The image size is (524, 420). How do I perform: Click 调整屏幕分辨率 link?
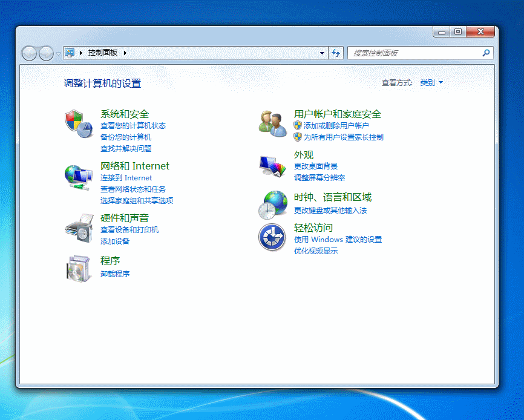tap(321, 178)
